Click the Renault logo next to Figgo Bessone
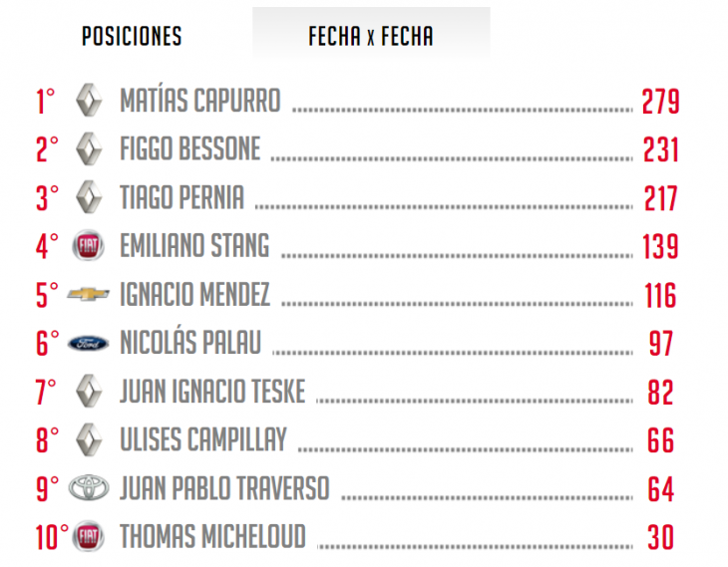This screenshot has height=567, width=728. pos(89,148)
